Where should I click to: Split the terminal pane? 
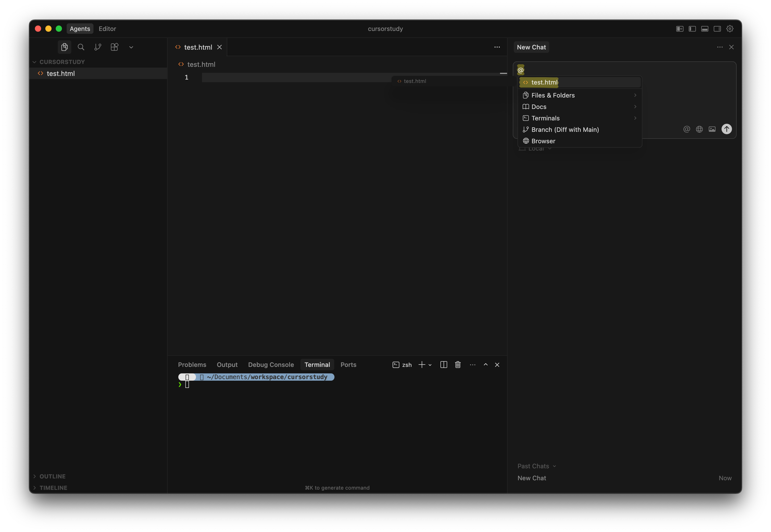tap(443, 365)
